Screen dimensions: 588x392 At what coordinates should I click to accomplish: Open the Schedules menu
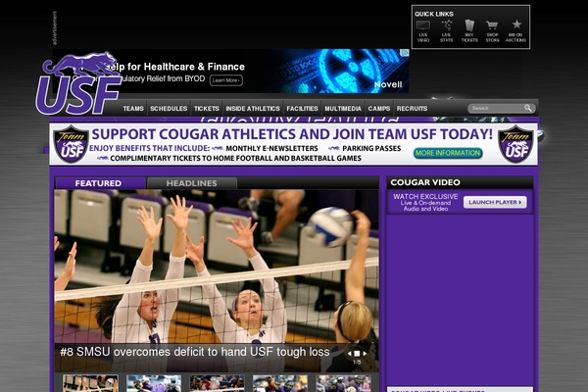click(x=169, y=109)
